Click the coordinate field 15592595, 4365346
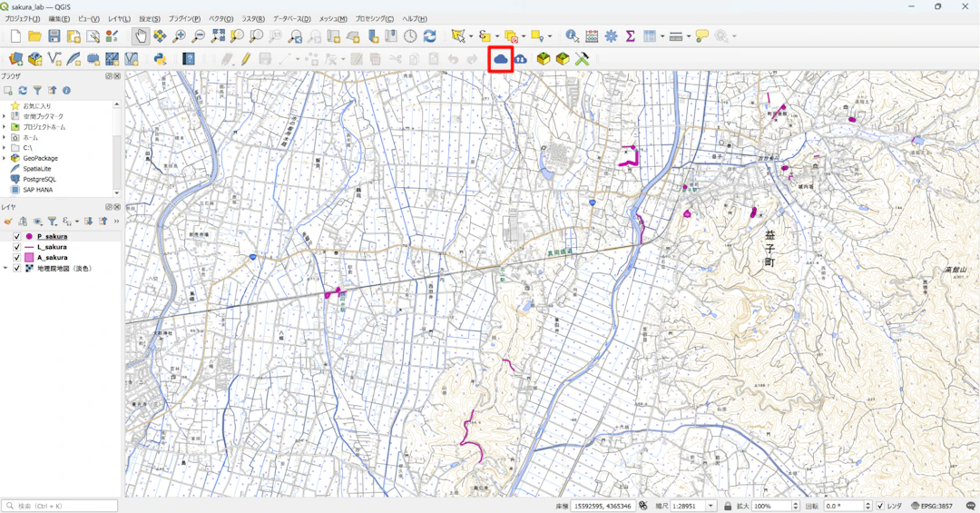The height and width of the screenshot is (513, 980). tap(603, 506)
